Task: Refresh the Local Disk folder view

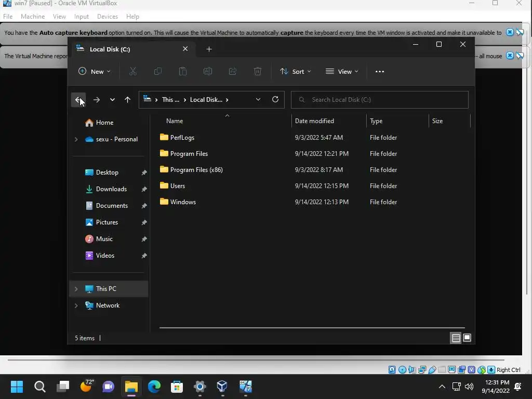Action: tap(275, 99)
